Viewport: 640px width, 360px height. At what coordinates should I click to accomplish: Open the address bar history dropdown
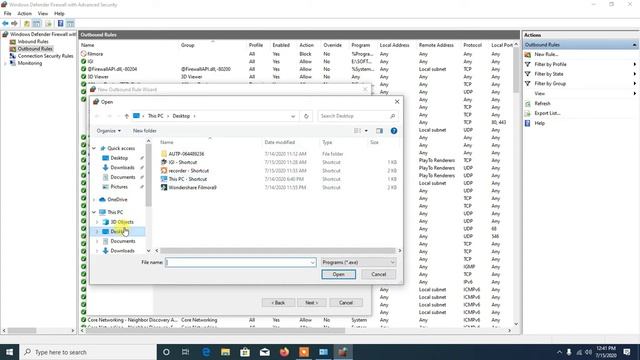tap(293, 116)
